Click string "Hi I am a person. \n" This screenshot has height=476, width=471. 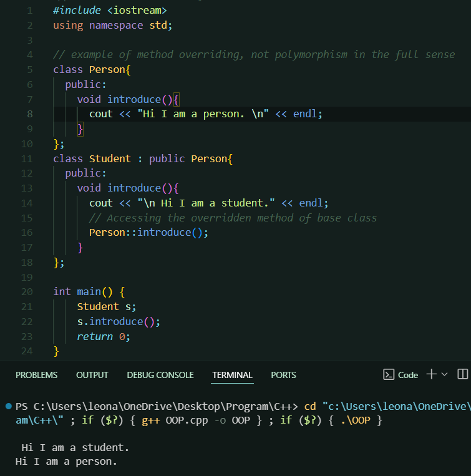[203, 114]
